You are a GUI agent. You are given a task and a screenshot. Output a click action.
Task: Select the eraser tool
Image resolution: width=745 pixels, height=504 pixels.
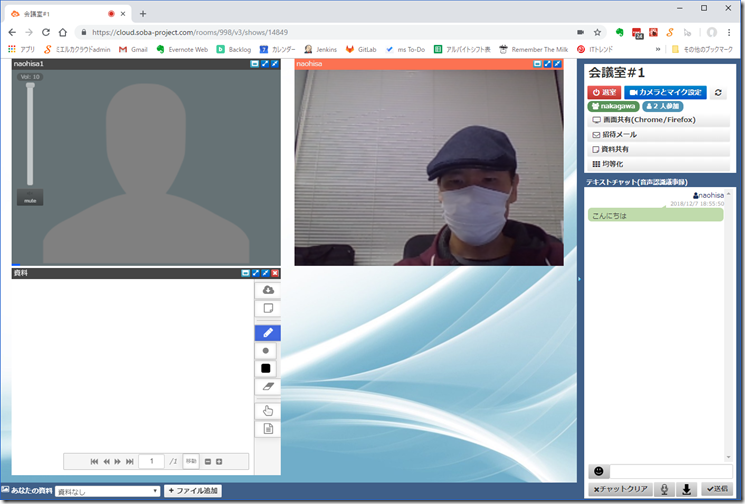pyautogui.click(x=267, y=386)
